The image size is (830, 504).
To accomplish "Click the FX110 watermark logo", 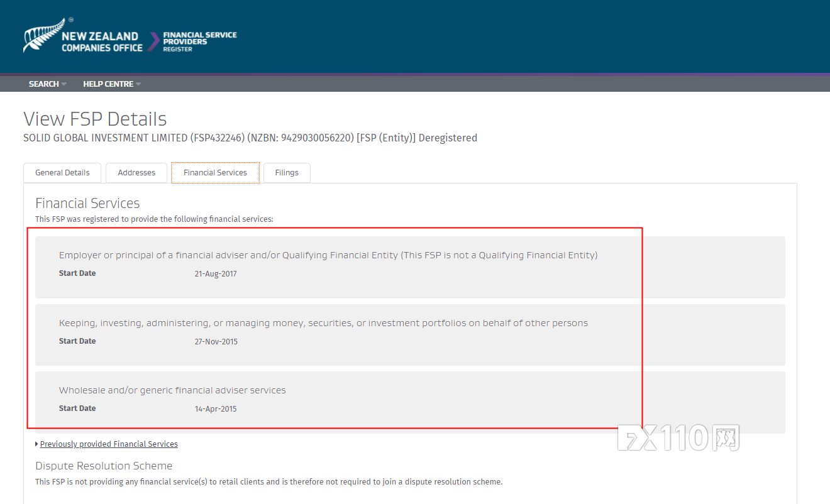I will tap(678, 438).
